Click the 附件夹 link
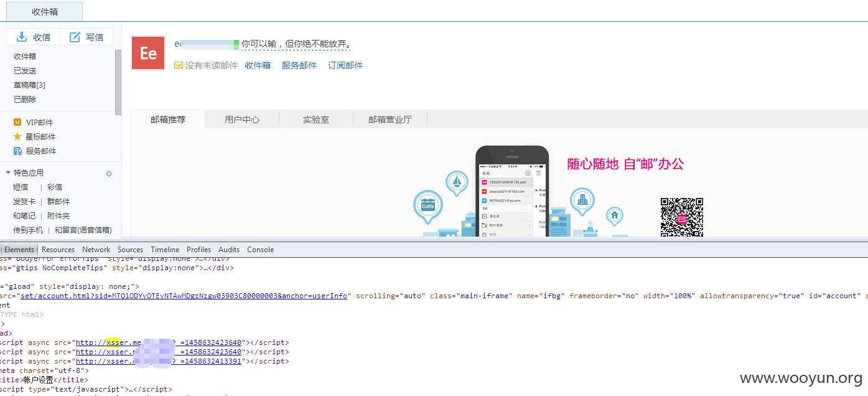 [x=58, y=215]
